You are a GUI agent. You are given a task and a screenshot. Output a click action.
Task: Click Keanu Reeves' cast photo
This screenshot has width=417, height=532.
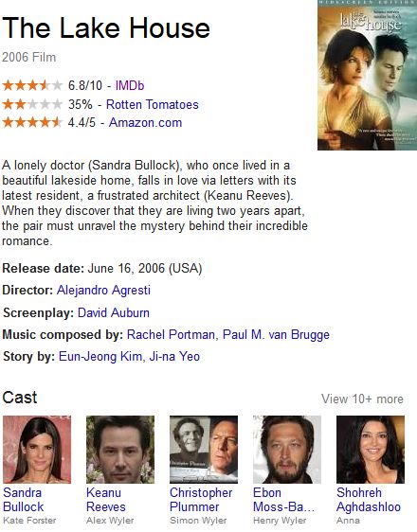click(x=120, y=450)
